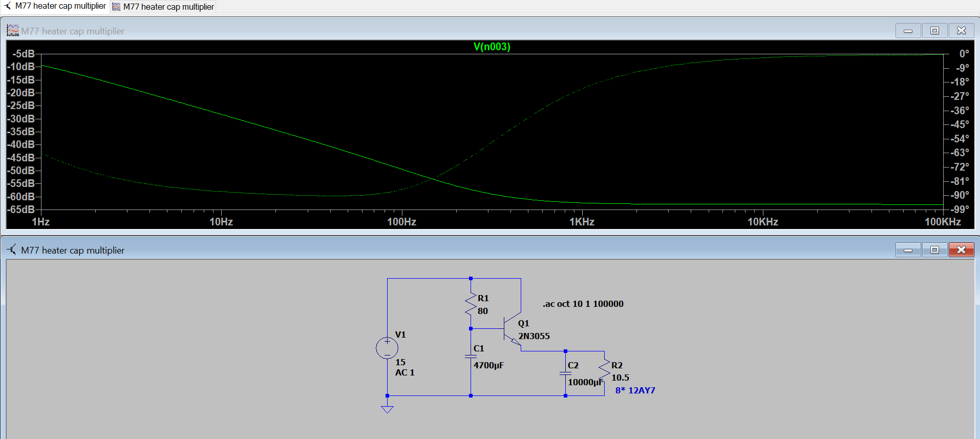Click the 2N3055 transistor model label
980x439 pixels.
[x=534, y=336]
